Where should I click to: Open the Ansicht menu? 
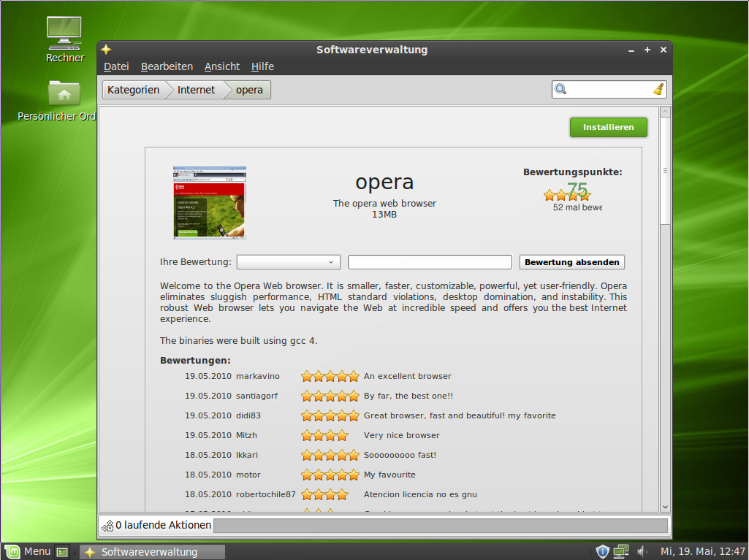click(222, 66)
